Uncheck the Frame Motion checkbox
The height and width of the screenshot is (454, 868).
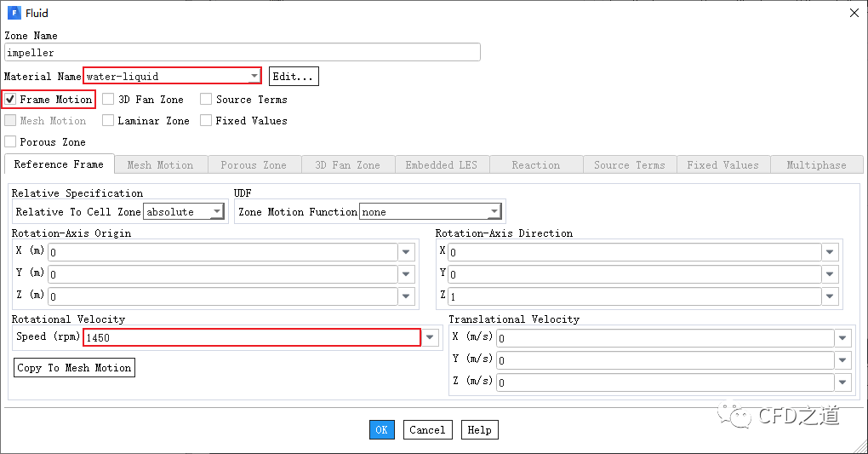pos(11,100)
